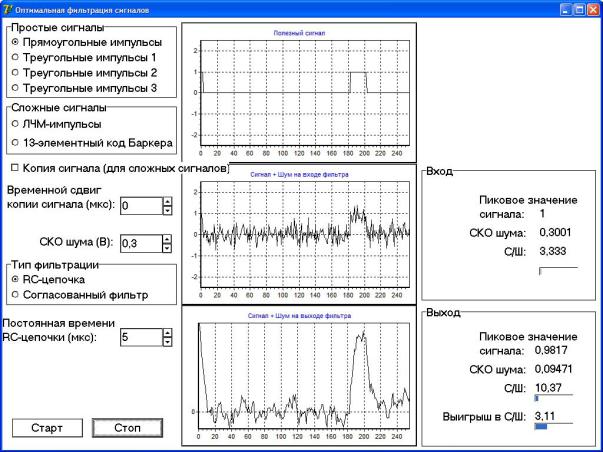Click the Сигнал + Шум на входе фильтра chart
This screenshot has width=603, height=452.
coord(299,234)
